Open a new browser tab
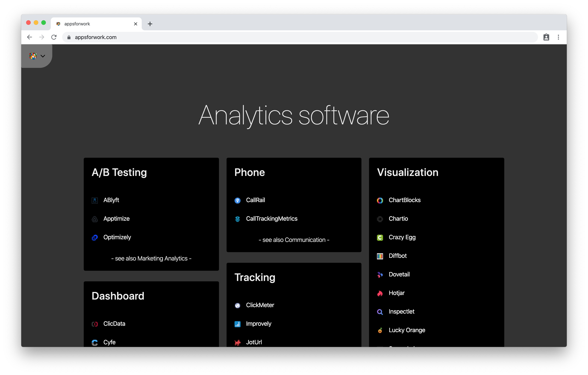This screenshot has width=588, height=375. coord(150,24)
